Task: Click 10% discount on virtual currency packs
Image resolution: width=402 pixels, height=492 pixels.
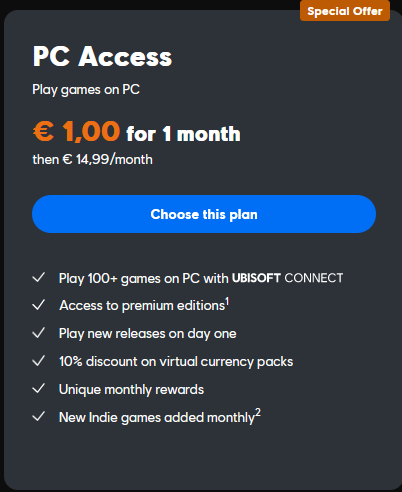Action: click(x=176, y=362)
